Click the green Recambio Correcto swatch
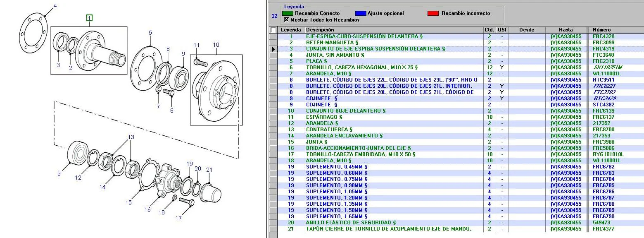 pos(288,13)
